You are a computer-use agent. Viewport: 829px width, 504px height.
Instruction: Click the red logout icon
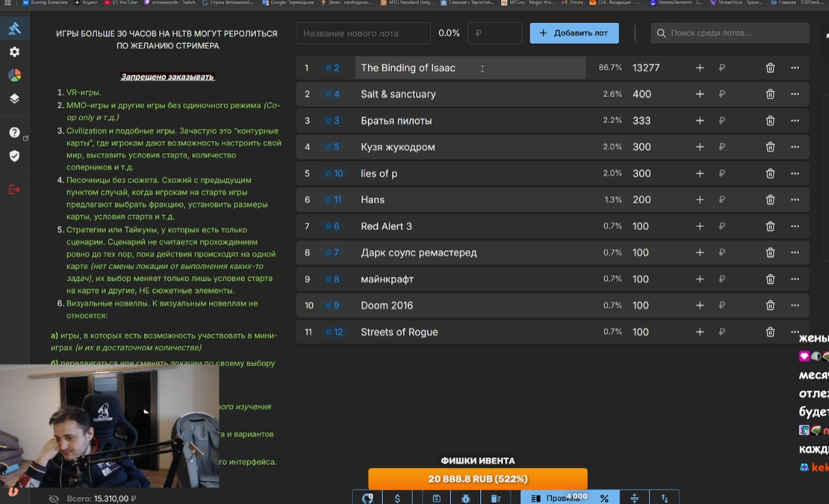15,190
